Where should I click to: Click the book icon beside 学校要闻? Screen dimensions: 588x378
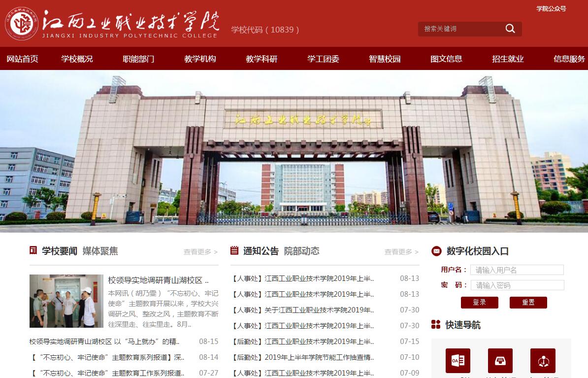pos(33,251)
